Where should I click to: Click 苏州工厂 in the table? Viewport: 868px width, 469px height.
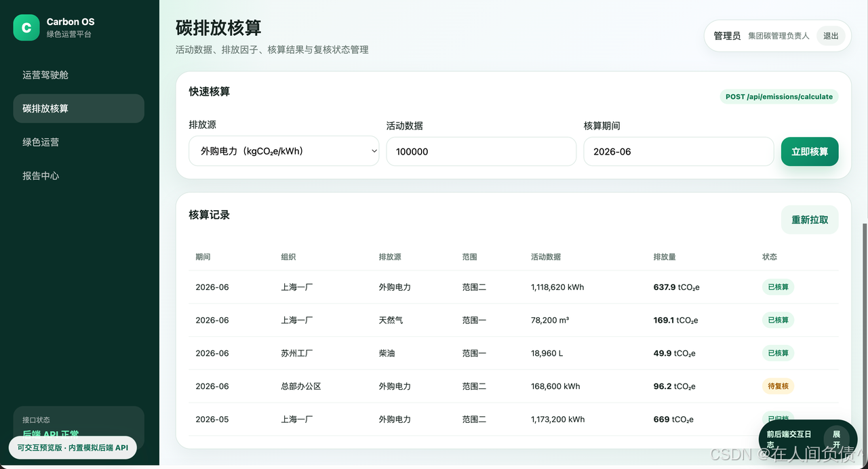point(297,353)
